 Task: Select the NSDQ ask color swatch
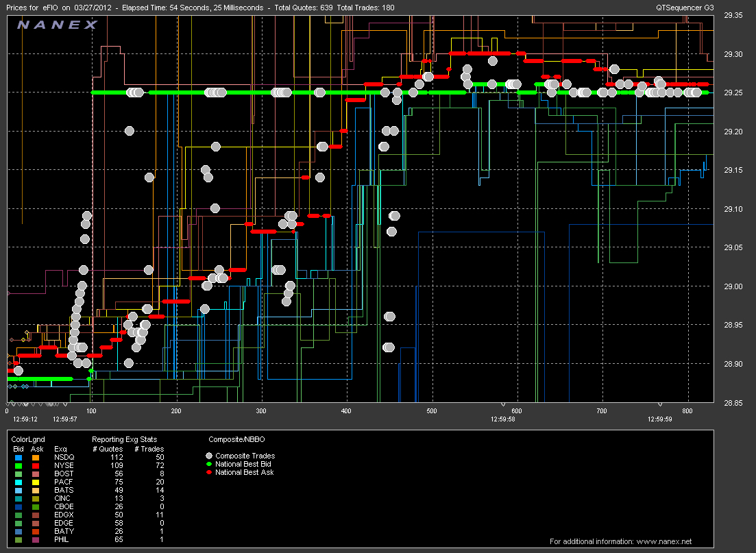click(36, 458)
